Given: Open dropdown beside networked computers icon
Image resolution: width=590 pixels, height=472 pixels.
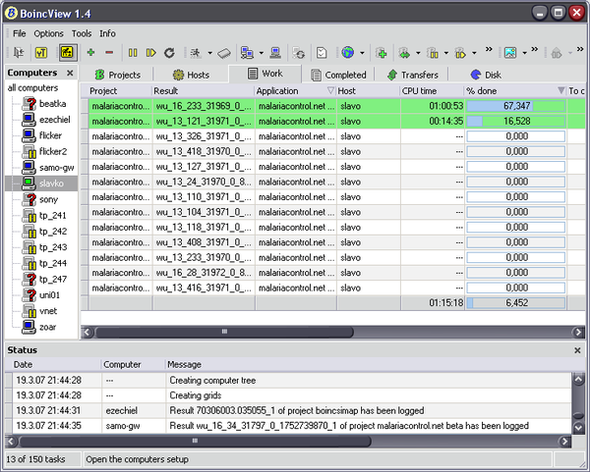Looking at the screenshot, I should [261, 53].
